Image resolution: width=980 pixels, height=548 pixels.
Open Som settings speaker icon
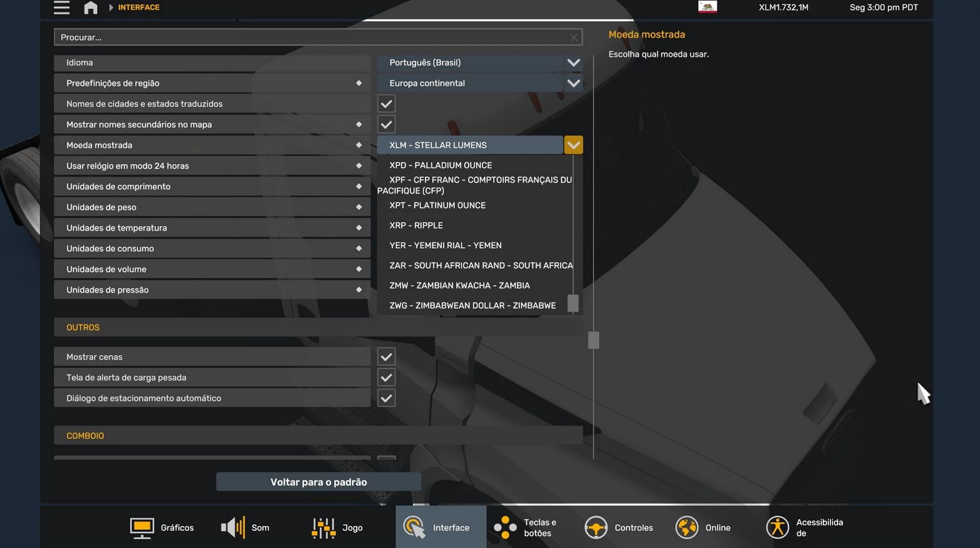coord(233,528)
